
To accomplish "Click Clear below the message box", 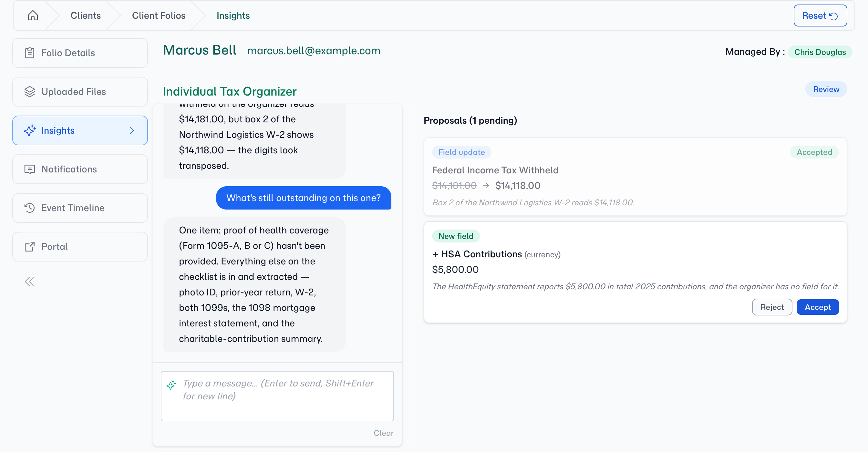I will pyautogui.click(x=383, y=433).
